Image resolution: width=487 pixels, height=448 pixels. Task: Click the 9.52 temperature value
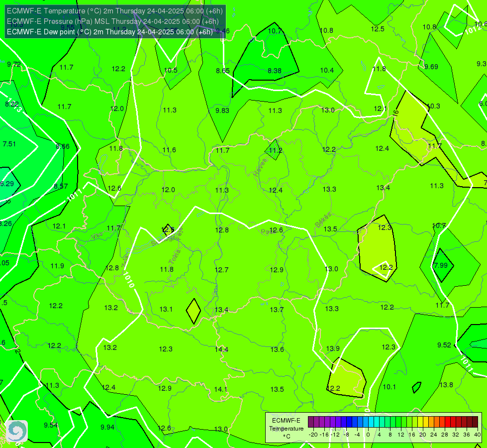point(444,345)
